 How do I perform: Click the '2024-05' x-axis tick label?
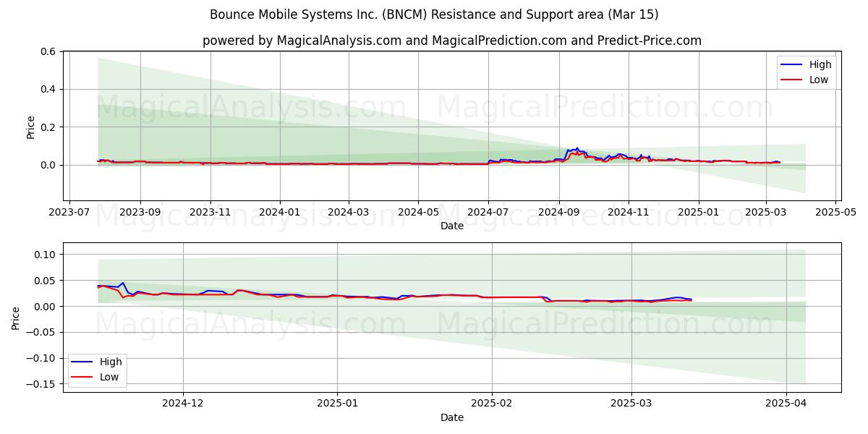tap(418, 213)
